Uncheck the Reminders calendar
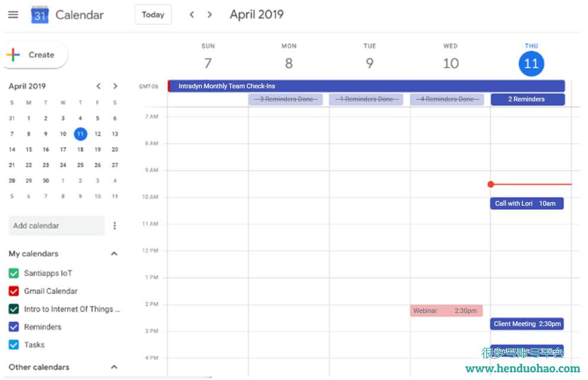 14,327
